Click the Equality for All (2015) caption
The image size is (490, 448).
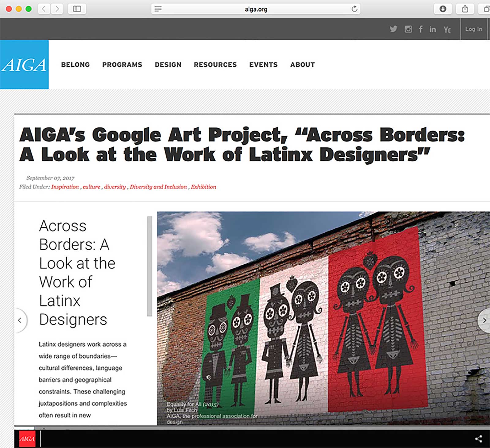(x=193, y=404)
